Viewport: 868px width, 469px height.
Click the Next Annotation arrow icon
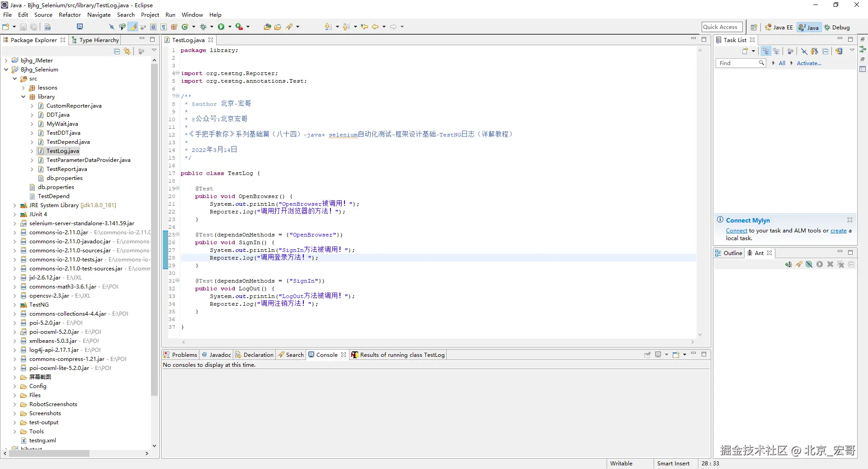328,27
